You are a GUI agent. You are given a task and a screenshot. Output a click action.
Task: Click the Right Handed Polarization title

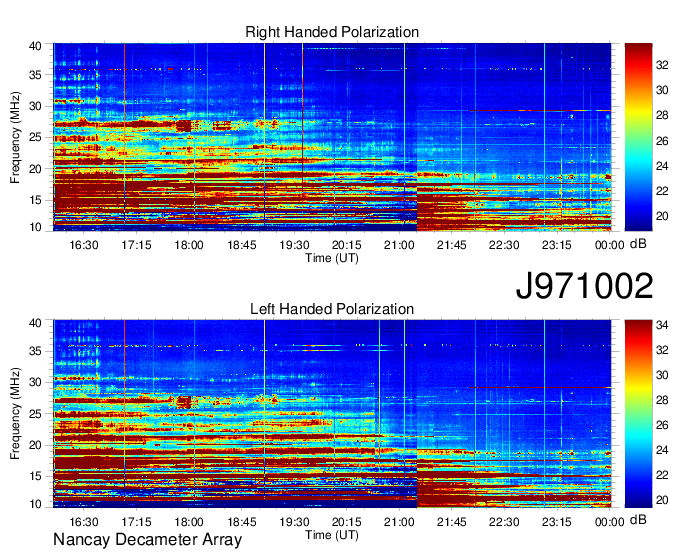point(332,32)
